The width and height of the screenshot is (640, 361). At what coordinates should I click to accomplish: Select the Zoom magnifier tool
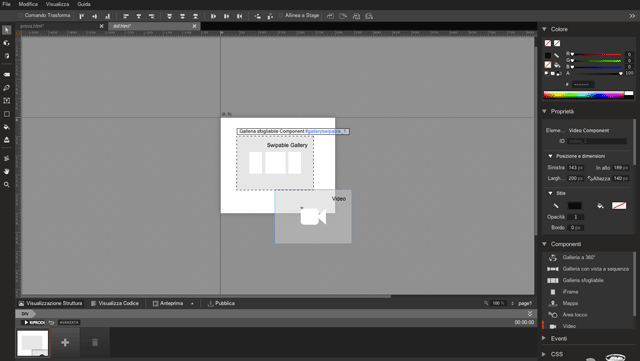tap(7, 185)
